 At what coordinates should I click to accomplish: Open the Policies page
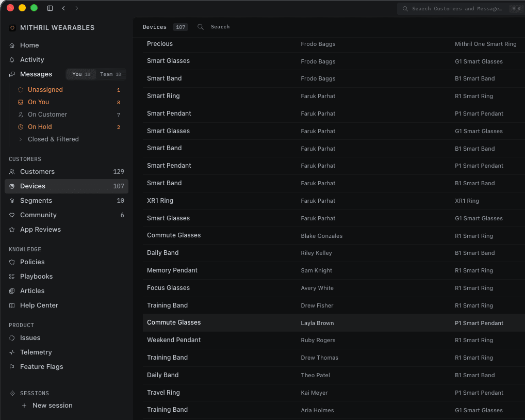[67, 262]
